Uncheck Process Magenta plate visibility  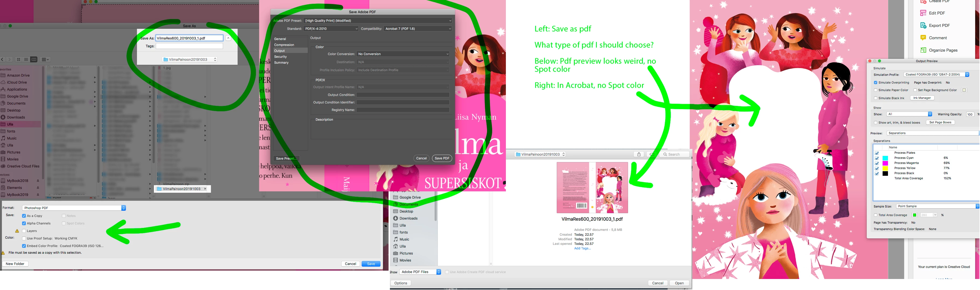[877, 163]
